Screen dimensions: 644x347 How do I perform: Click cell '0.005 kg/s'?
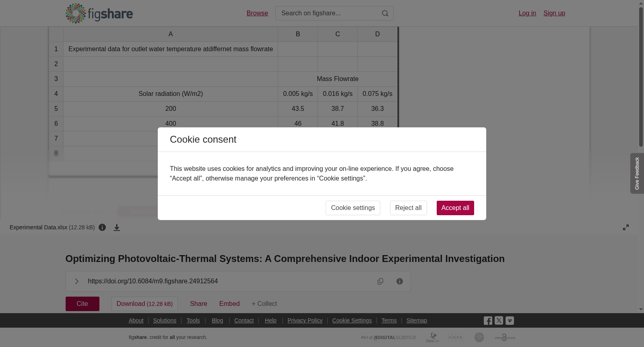[x=298, y=94]
